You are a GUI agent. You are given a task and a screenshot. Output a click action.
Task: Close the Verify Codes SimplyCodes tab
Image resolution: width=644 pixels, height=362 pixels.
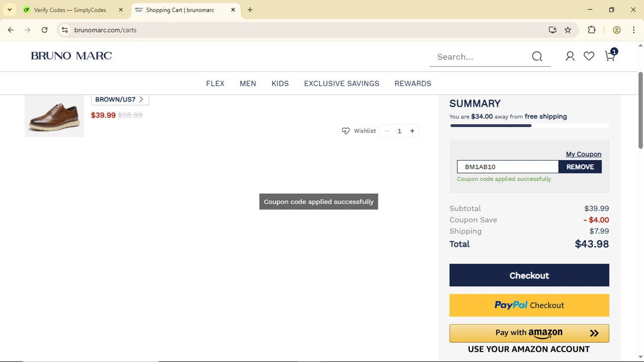point(121,10)
